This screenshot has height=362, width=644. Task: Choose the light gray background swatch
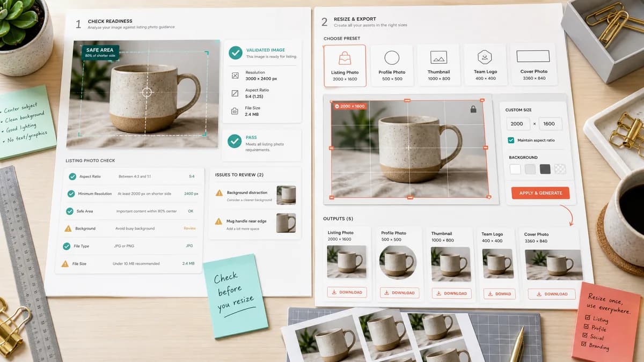530,169
